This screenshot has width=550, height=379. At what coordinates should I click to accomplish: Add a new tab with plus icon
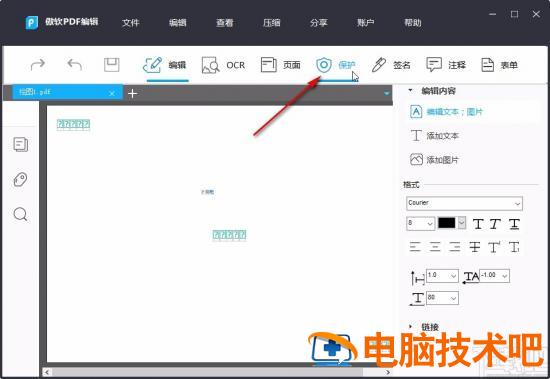click(132, 93)
